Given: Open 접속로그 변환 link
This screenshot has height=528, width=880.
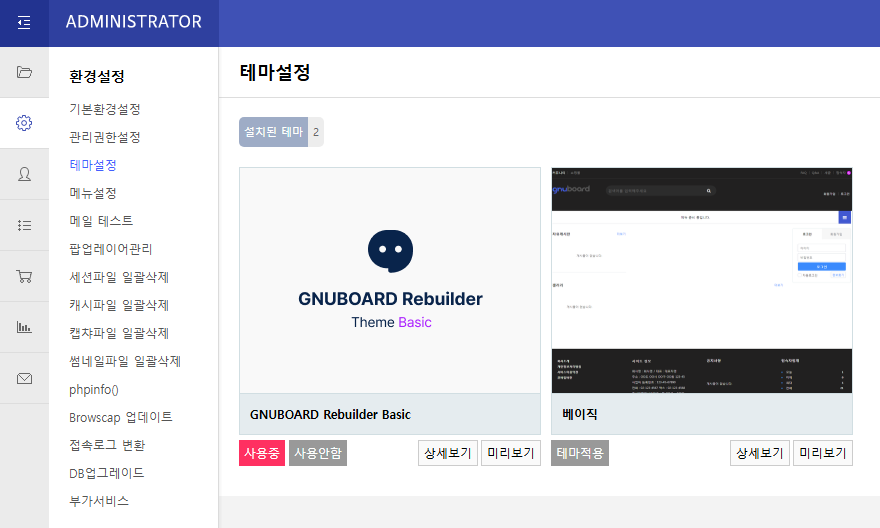Looking at the screenshot, I should coord(107,446).
